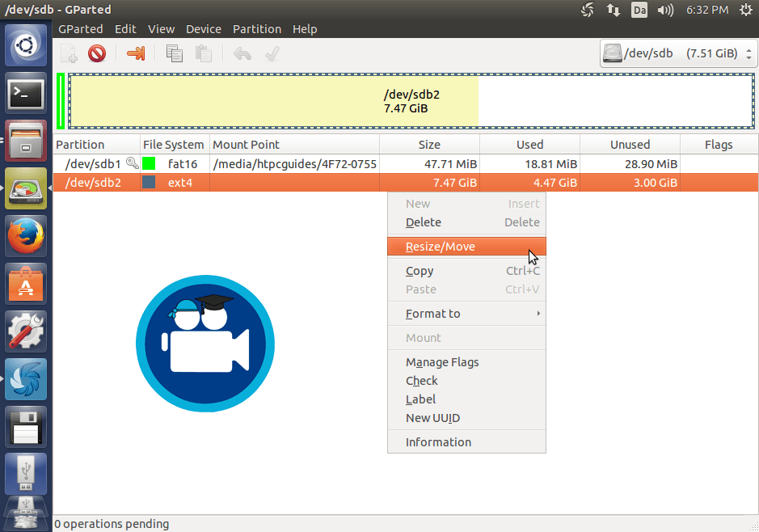Click Information in the context menu
This screenshot has height=532, width=759.
(438, 442)
